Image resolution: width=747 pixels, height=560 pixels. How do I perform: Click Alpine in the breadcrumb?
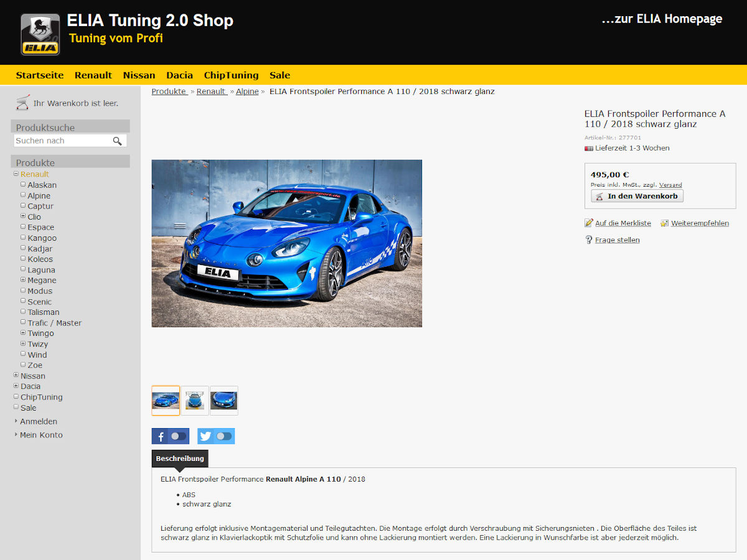pyautogui.click(x=247, y=91)
